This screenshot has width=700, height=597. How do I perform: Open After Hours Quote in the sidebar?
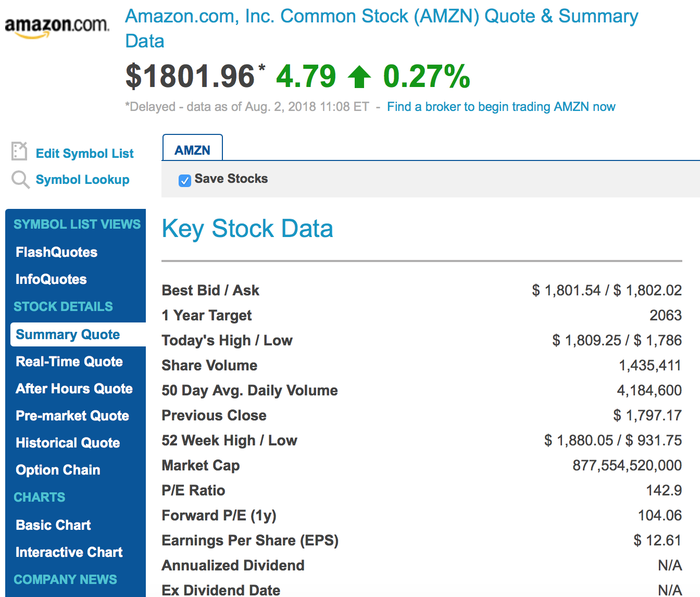click(x=74, y=389)
